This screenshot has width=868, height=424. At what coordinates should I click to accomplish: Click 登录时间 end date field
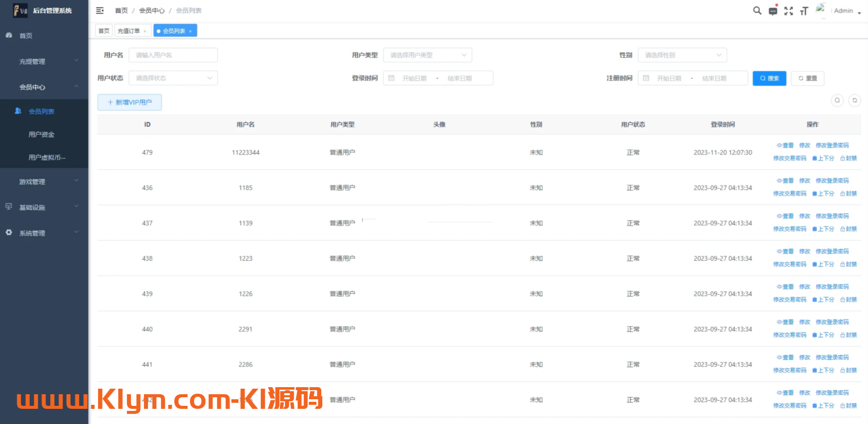pos(460,78)
